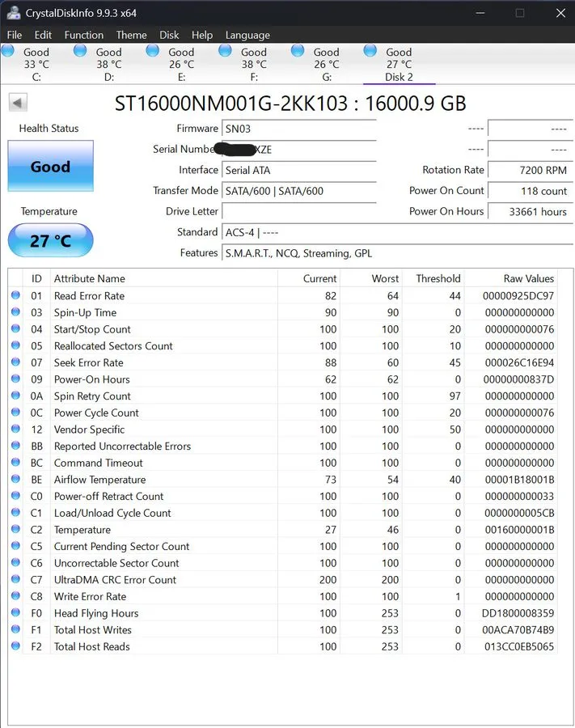Select the Uncorrectable Sector Count attribute name
This screenshot has width=575, height=728.
point(116,563)
